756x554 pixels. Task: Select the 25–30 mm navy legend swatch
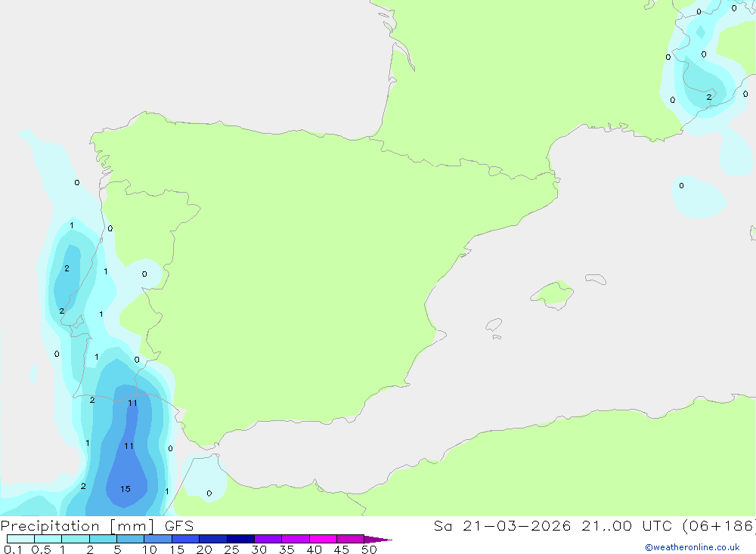pyautogui.click(x=240, y=539)
